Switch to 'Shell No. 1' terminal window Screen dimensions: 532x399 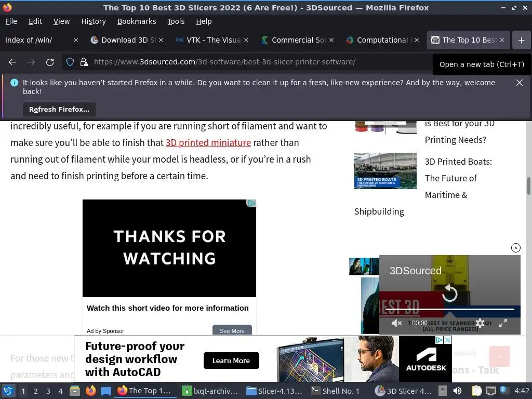[x=336, y=391]
